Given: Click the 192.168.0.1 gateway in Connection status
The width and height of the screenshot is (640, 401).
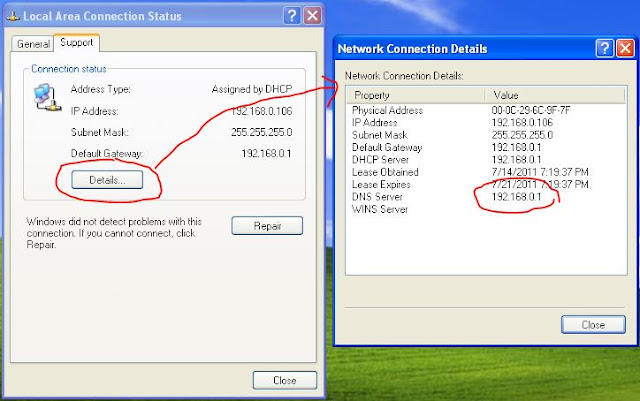Looking at the screenshot, I should point(267,154).
